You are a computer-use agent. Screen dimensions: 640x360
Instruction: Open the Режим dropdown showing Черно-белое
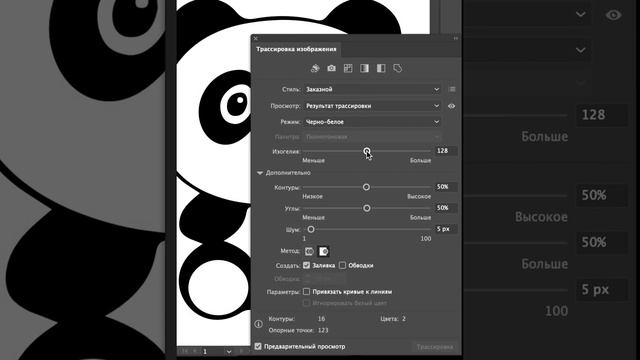click(x=372, y=122)
